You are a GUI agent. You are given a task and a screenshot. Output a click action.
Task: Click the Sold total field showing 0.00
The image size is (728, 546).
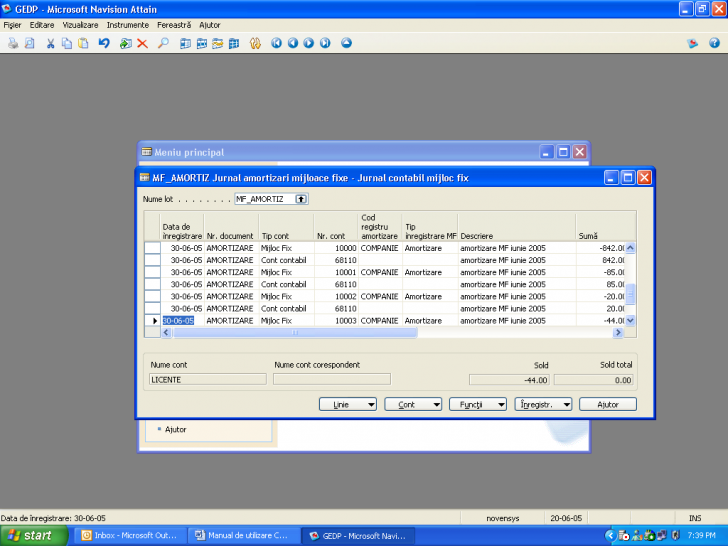[x=593, y=380]
